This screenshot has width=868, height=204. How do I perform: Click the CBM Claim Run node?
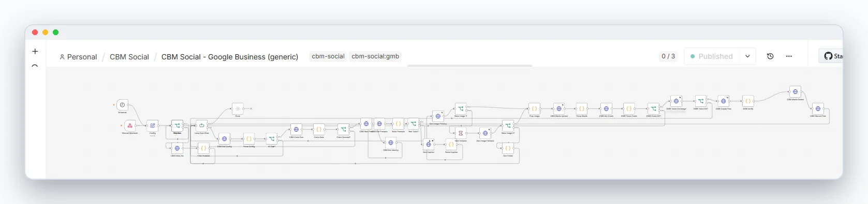click(296, 130)
